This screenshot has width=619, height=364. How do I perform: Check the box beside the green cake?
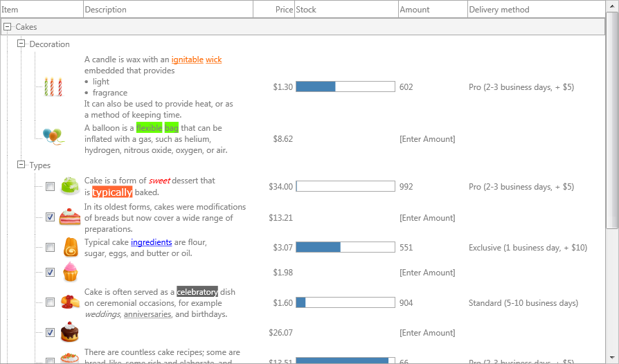coord(50,187)
